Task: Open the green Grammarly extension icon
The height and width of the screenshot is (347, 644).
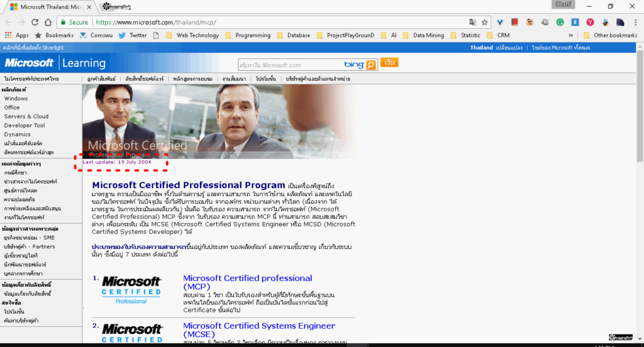Action: coord(560,22)
